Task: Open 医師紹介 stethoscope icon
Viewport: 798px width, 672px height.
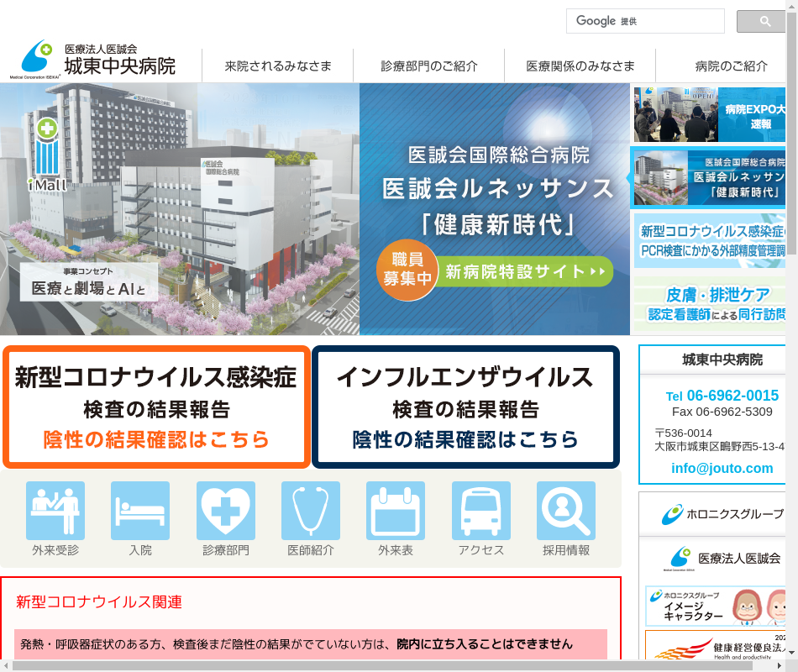Action: point(311,511)
